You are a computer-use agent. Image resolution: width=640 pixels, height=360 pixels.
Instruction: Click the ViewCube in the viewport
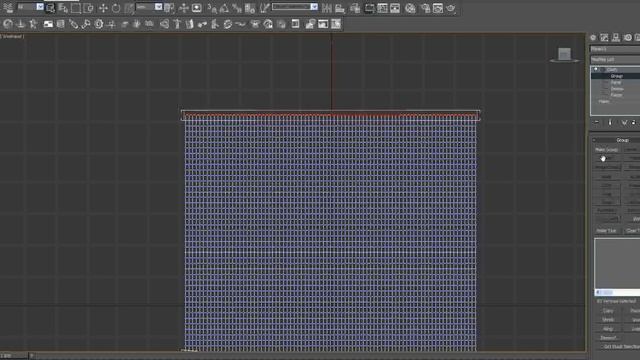[564, 55]
